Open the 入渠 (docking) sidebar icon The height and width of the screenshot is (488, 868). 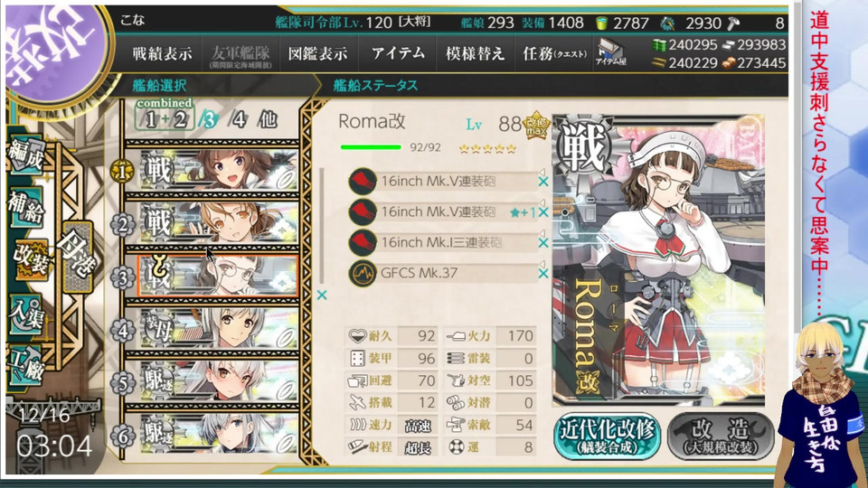click(x=25, y=314)
